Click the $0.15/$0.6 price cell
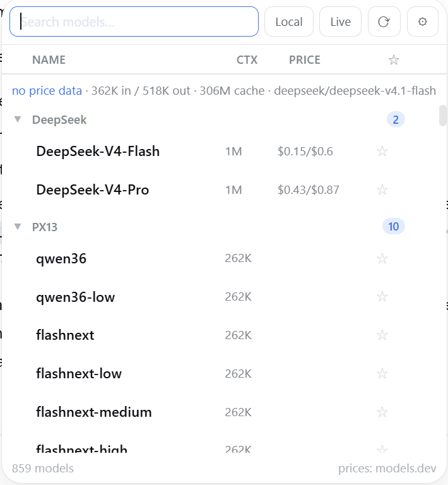Image resolution: width=448 pixels, height=485 pixels. tap(305, 152)
